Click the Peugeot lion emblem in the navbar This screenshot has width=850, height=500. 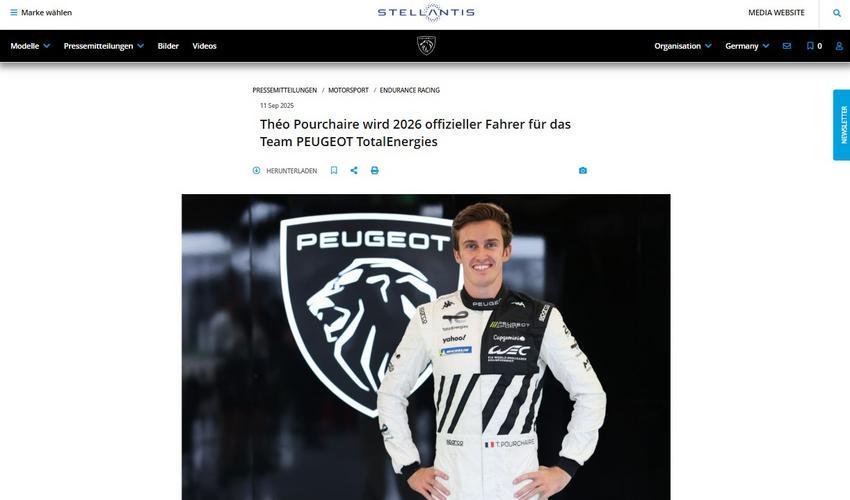point(426,46)
